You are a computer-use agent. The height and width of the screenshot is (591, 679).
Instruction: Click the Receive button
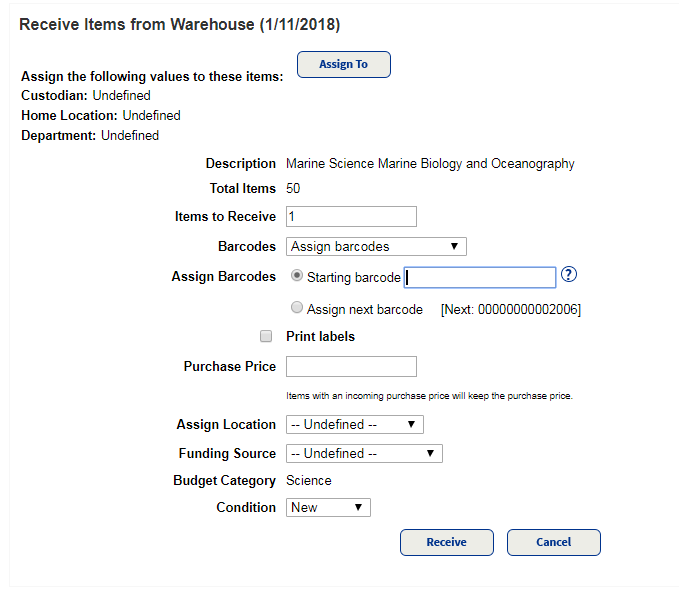click(446, 542)
